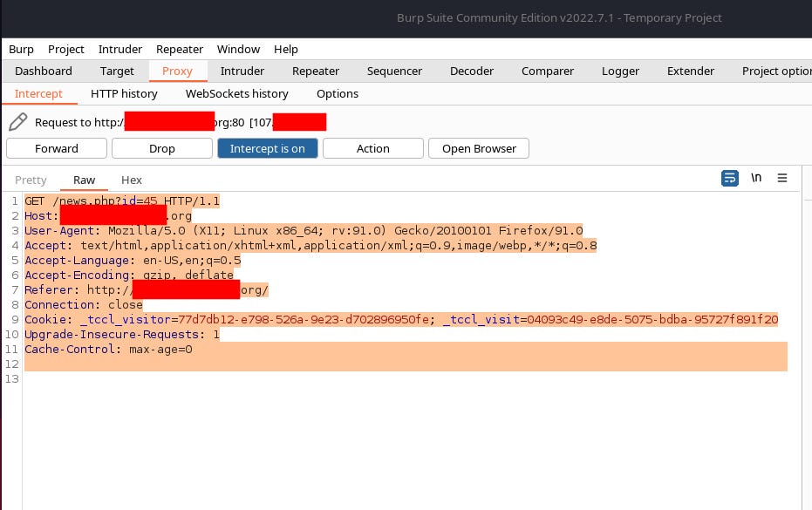Viewport: 812px width, 510px height.
Task: Click the _tccl_visit cookie value
Action: tap(652, 319)
